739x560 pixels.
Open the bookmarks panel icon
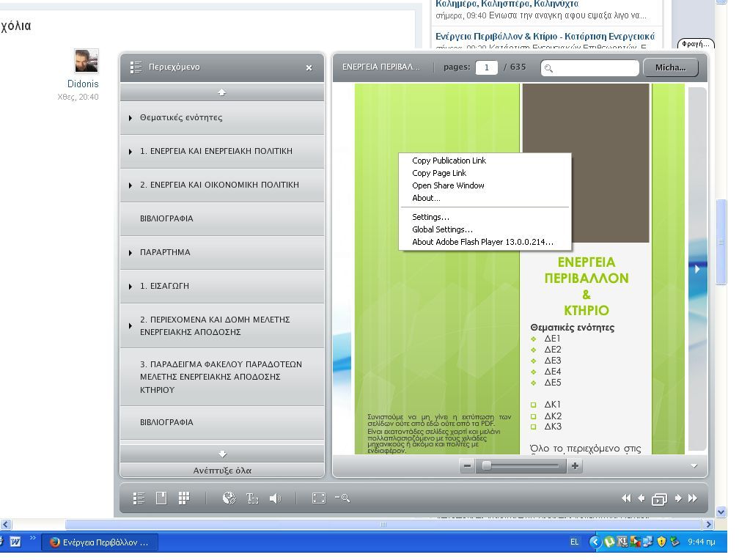(161, 498)
